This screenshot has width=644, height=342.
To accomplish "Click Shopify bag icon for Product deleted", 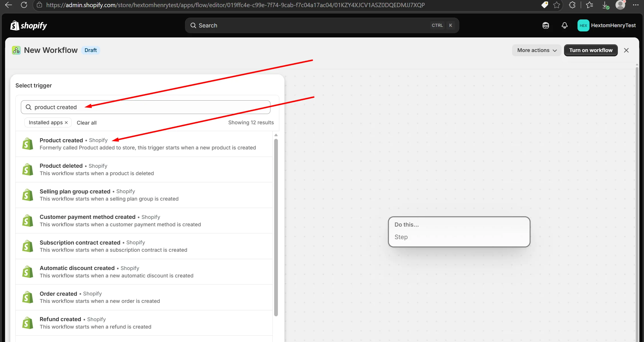I will (28, 169).
